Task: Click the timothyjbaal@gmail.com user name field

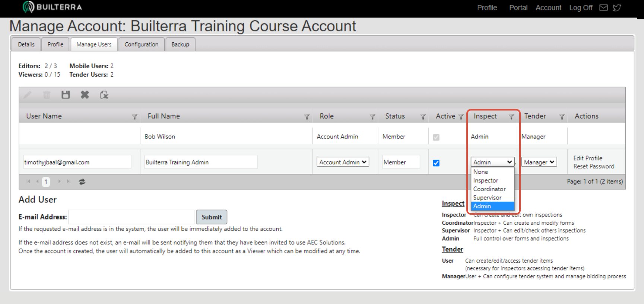Action: [x=77, y=162]
